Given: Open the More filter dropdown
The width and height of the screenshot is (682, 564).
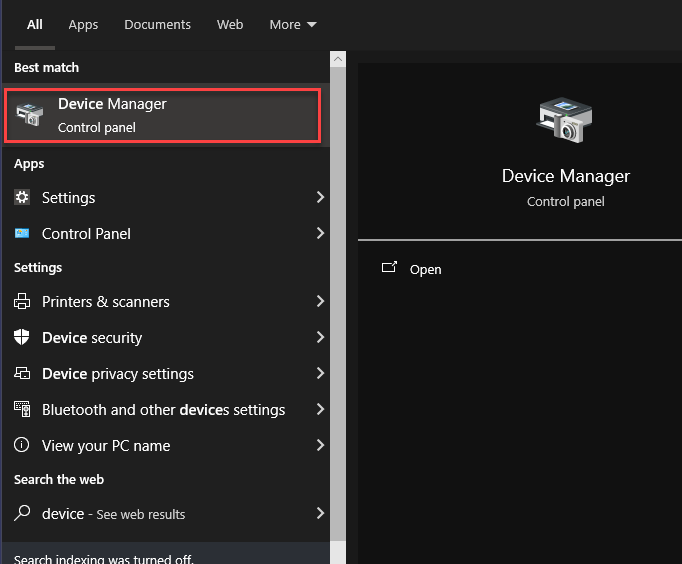Looking at the screenshot, I should tap(292, 25).
